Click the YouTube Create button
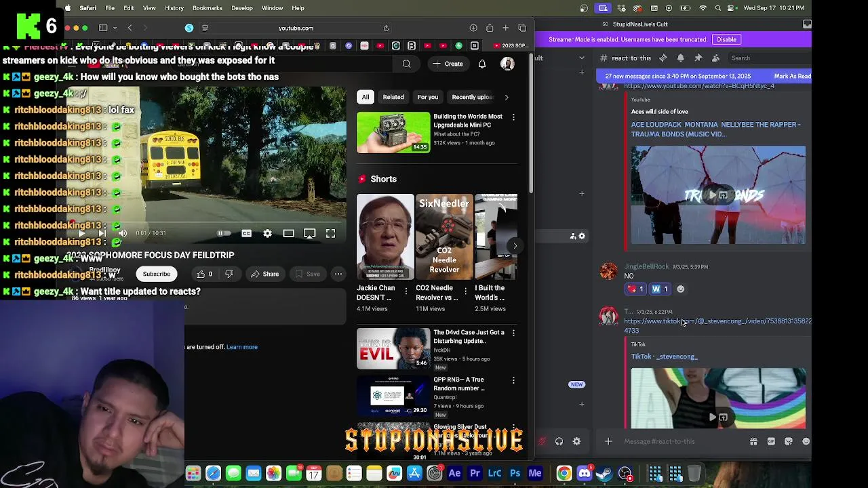The image size is (868, 488). [x=448, y=64]
